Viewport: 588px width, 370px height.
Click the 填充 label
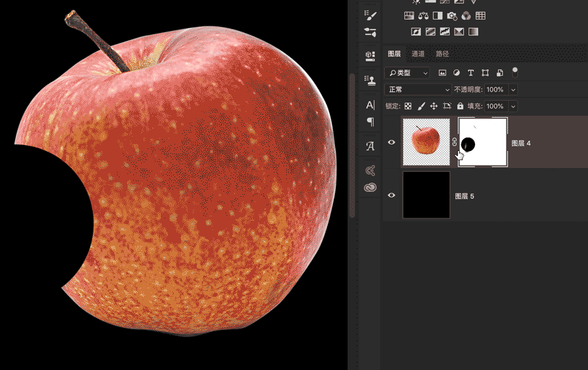click(475, 106)
